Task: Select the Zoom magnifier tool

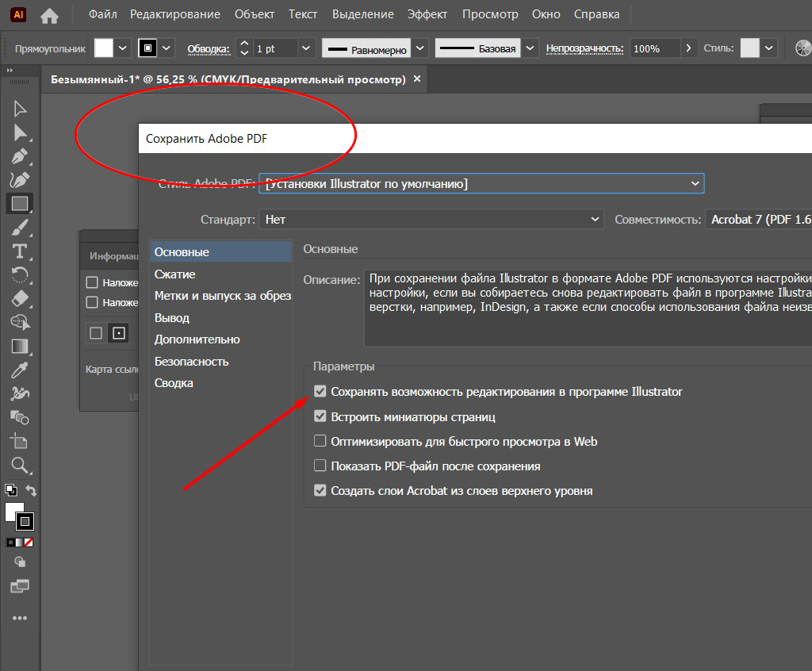Action: click(x=20, y=466)
